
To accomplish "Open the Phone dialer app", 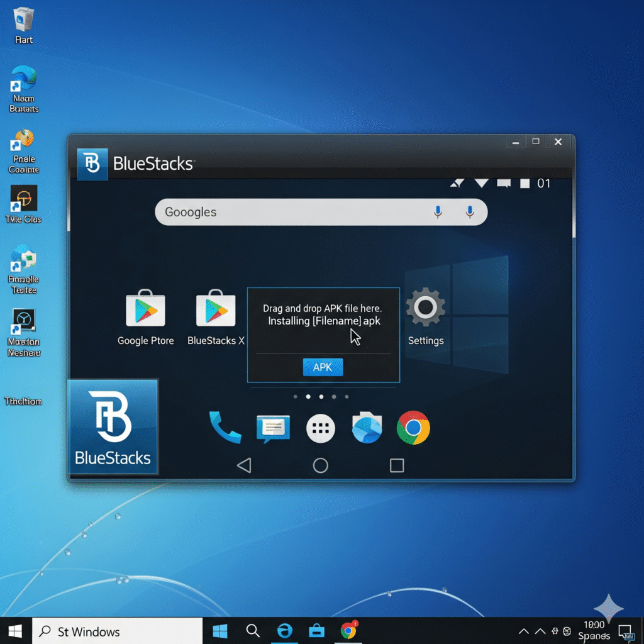I will (x=226, y=428).
